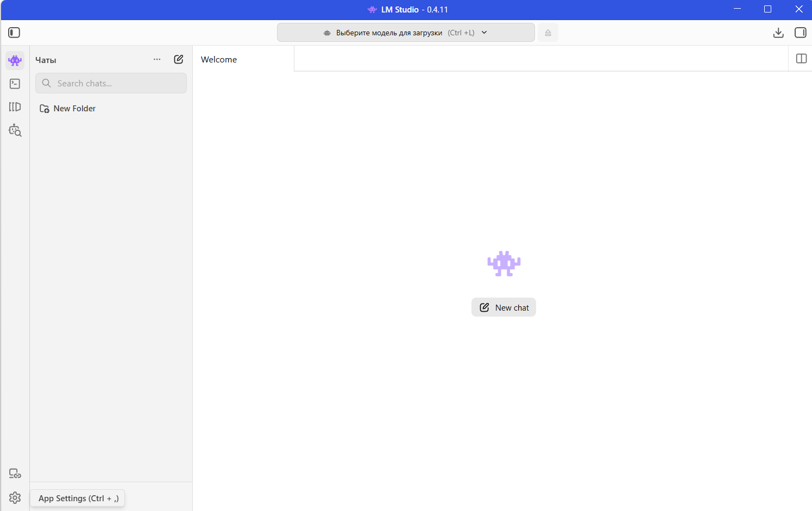This screenshot has height=511, width=812.
Task: Open the chats more options menu
Action: tap(157, 59)
